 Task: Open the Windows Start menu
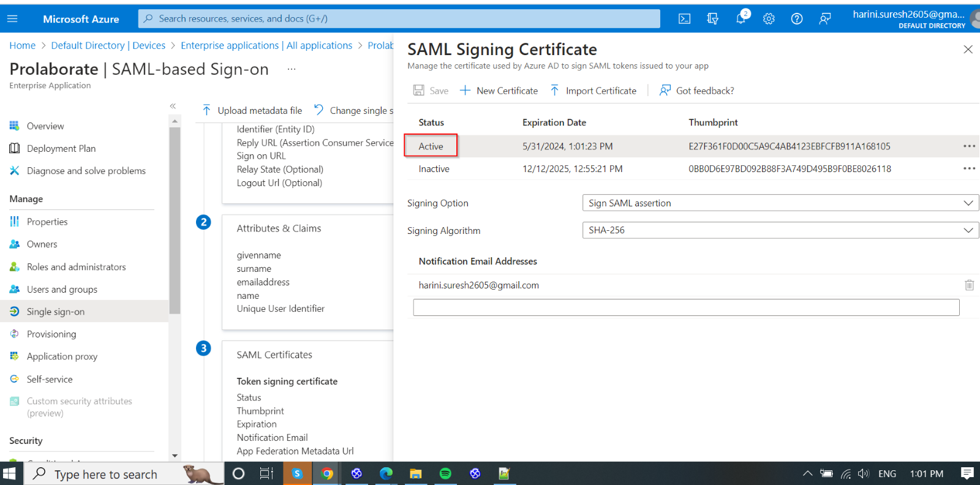click(x=10, y=473)
